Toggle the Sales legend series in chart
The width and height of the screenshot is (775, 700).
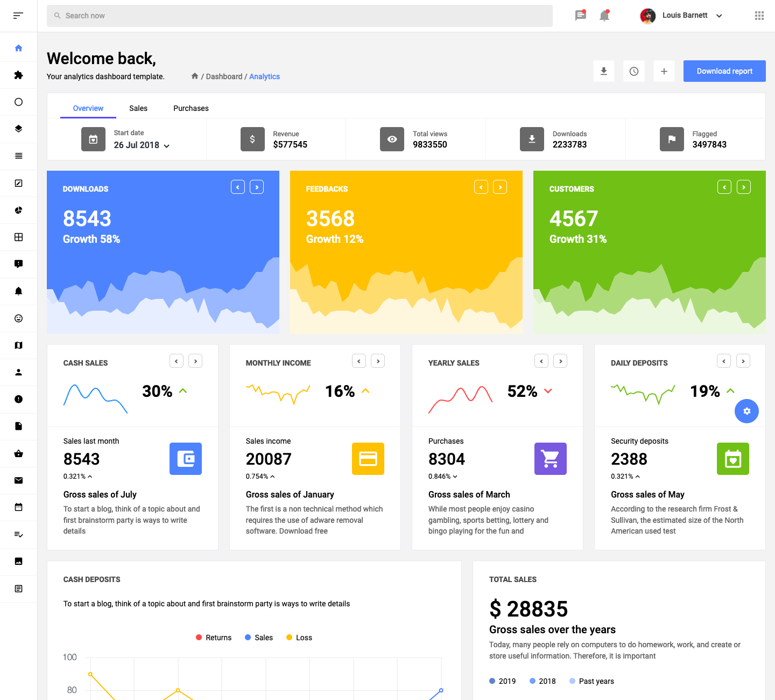tap(259, 638)
